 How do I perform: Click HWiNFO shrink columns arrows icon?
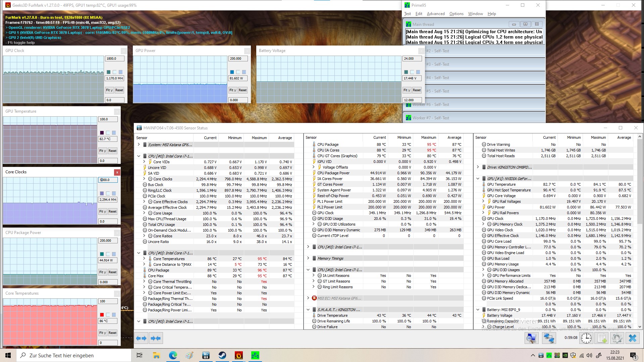[x=156, y=338]
